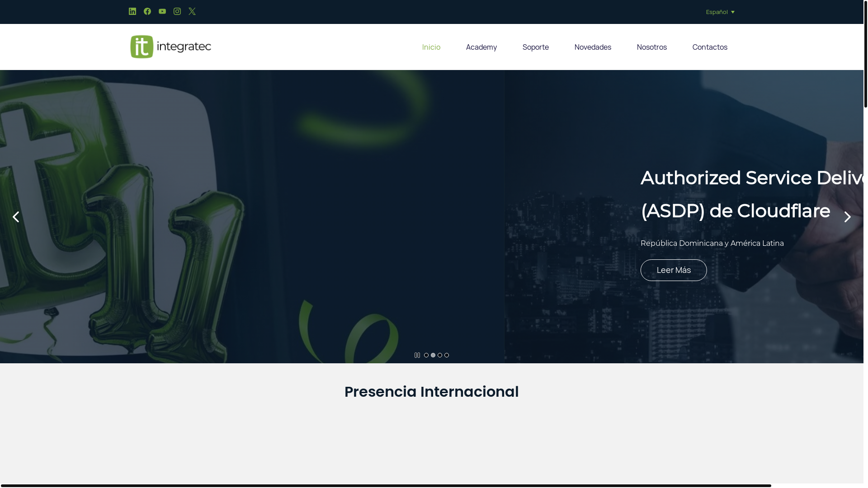Screen dimensions: 868x488
Task: Open the X (Twitter) social icon
Action: (192, 11)
